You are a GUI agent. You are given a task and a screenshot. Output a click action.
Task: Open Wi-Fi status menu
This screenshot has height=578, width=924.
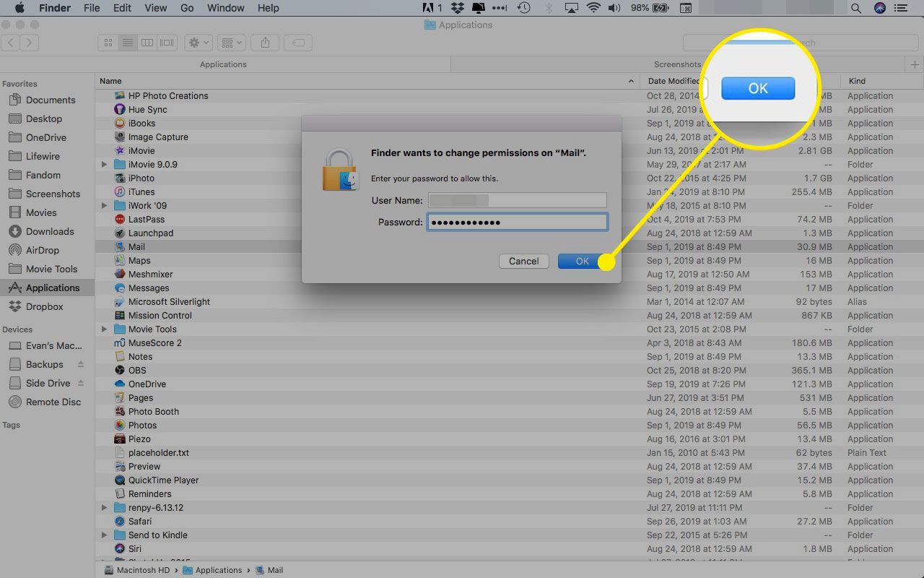coord(593,8)
